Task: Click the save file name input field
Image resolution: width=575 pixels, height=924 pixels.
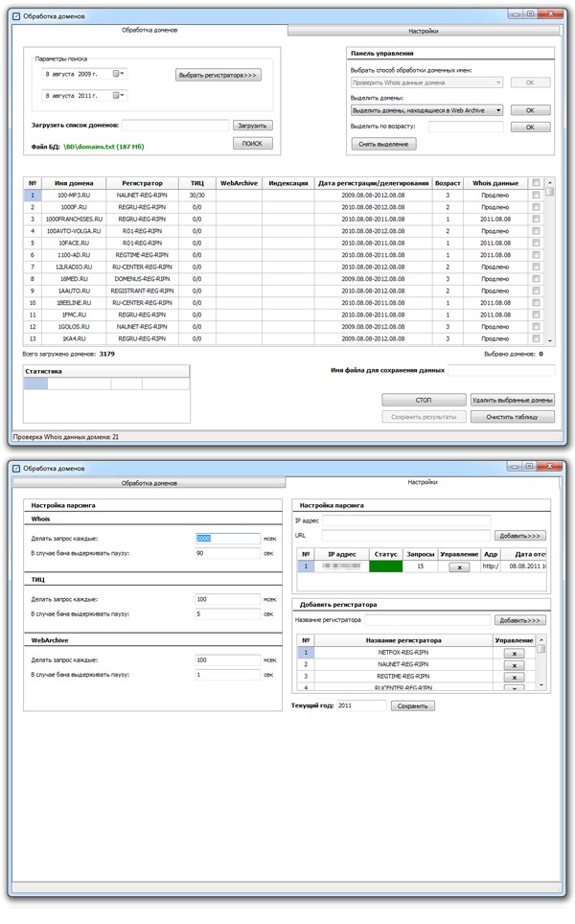Action: 501,370
